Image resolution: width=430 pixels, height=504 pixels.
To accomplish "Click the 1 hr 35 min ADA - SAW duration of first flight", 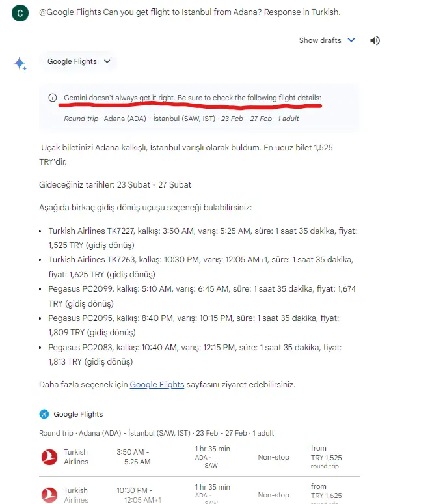I will point(212,456).
